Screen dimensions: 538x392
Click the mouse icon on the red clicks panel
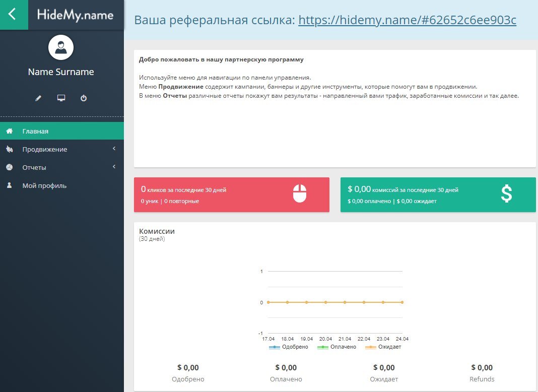[300, 194]
